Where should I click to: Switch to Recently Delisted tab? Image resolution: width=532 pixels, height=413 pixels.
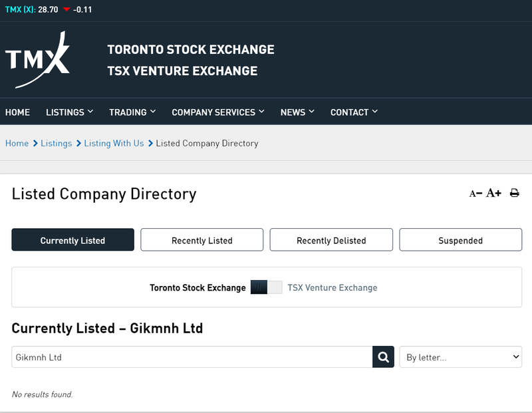click(x=331, y=240)
